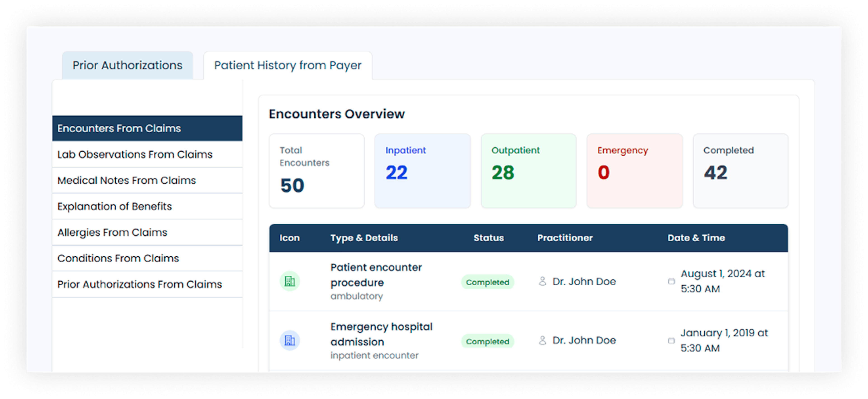Screen dimensions: 868x399
Task: Click the blue building icon for inpatient encounter
Action: click(x=290, y=341)
